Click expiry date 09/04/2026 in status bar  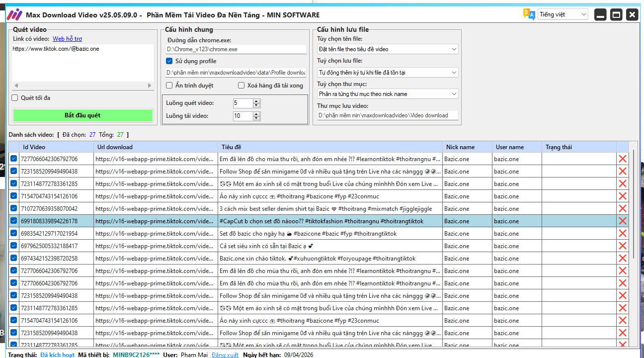click(299, 355)
